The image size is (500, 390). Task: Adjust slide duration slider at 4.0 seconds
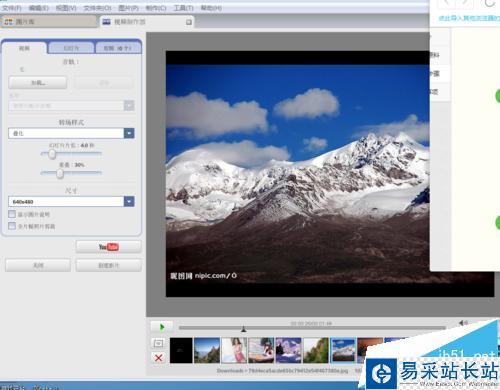52,154
